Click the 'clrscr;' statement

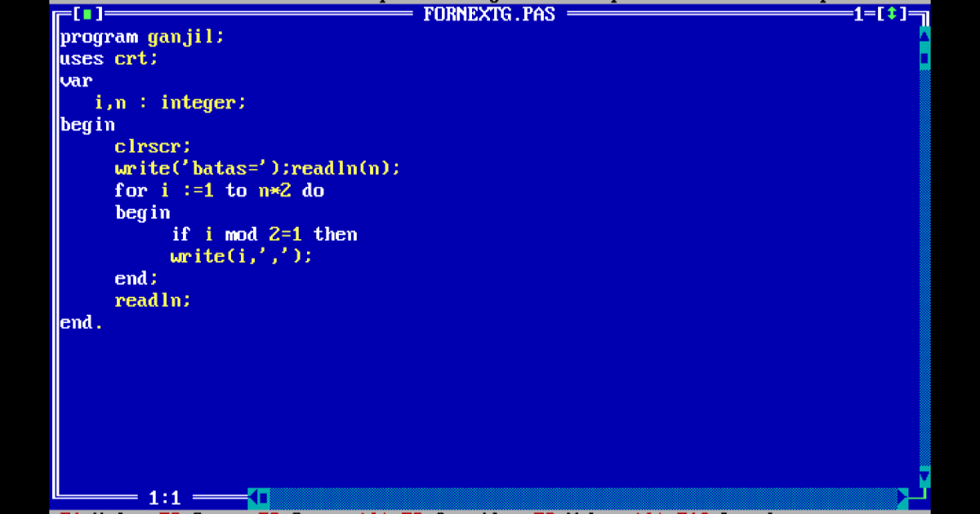tap(153, 147)
